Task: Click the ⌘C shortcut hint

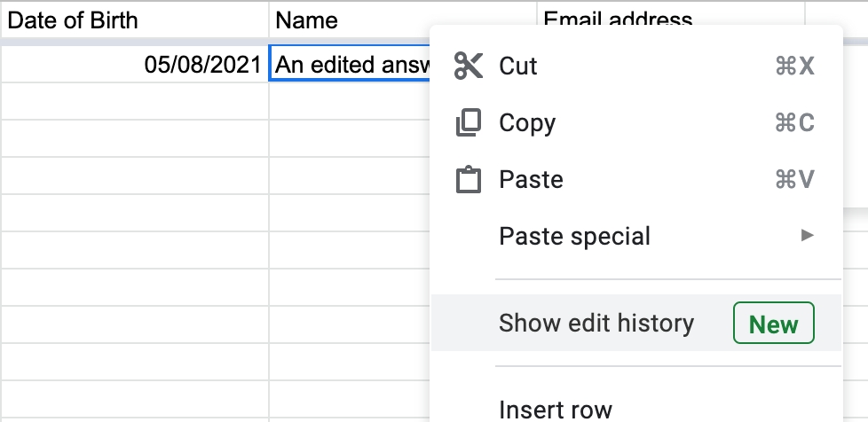Action: pyautogui.click(x=794, y=123)
